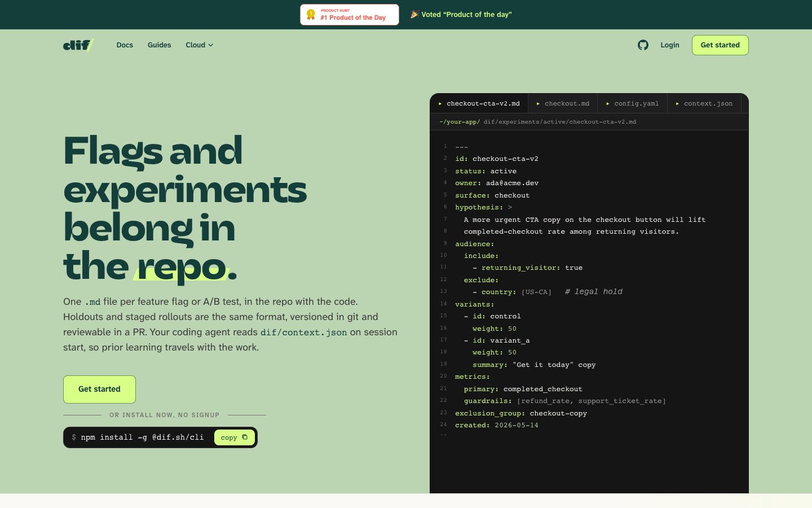Click the #1 Product of the Day badge
This screenshot has height=508, width=812.
[350, 15]
